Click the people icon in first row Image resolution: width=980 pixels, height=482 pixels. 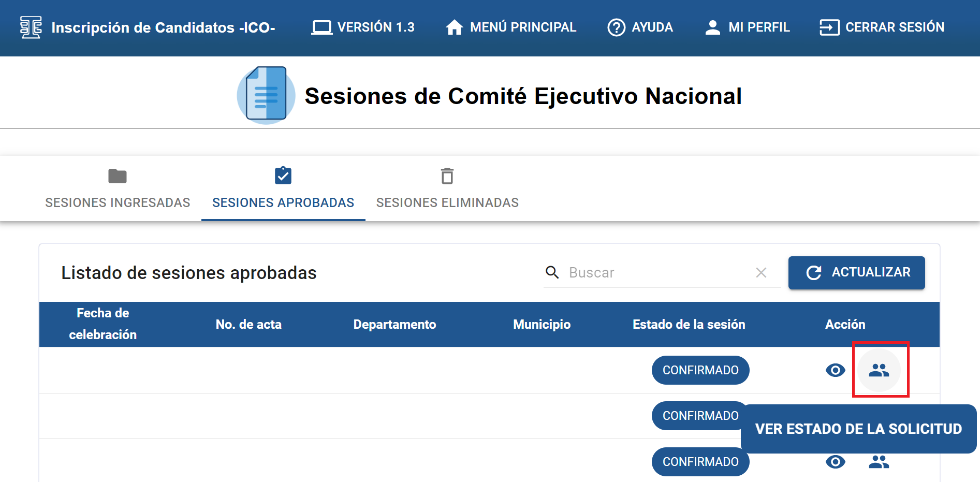(879, 370)
